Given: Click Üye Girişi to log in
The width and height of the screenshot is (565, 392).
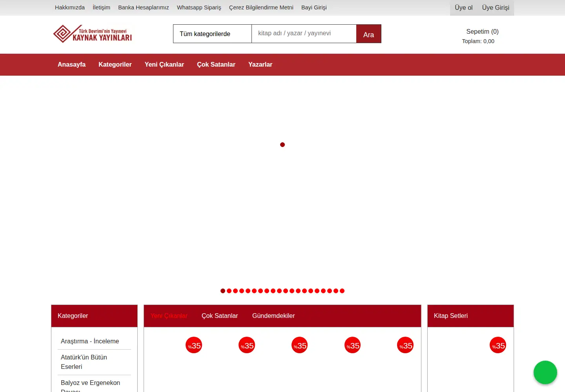Looking at the screenshot, I should [x=496, y=8].
